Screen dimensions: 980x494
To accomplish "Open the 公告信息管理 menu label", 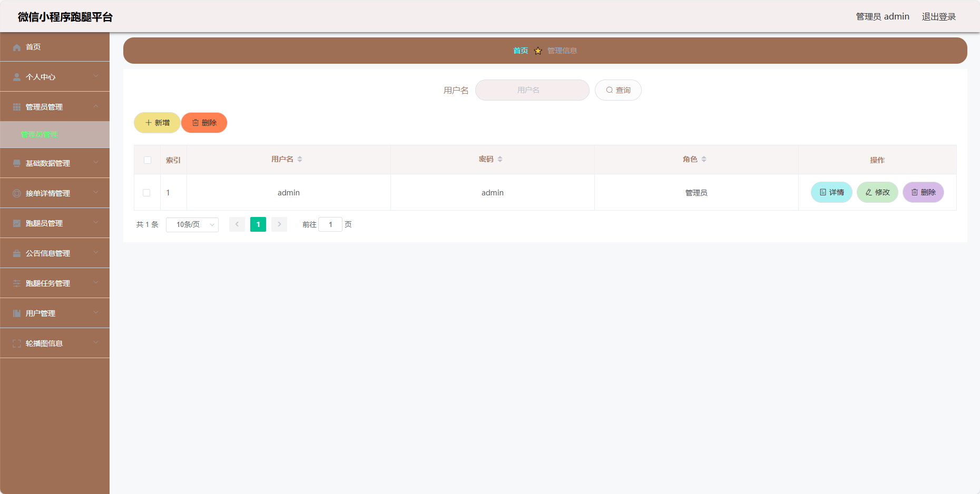I will pos(48,253).
